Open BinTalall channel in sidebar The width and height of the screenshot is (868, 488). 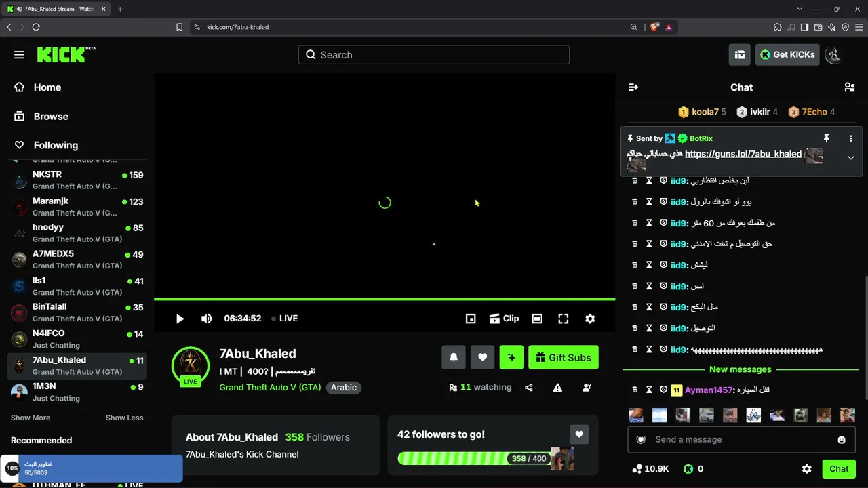pos(77,312)
